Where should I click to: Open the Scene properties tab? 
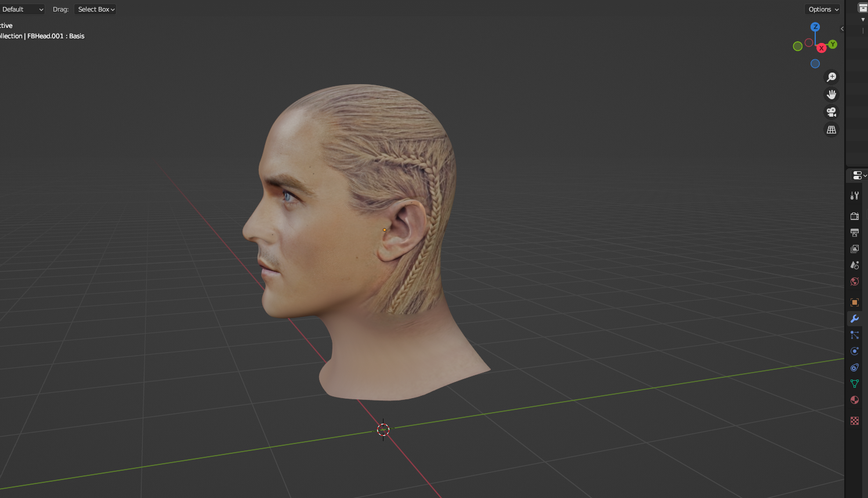(855, 265)
